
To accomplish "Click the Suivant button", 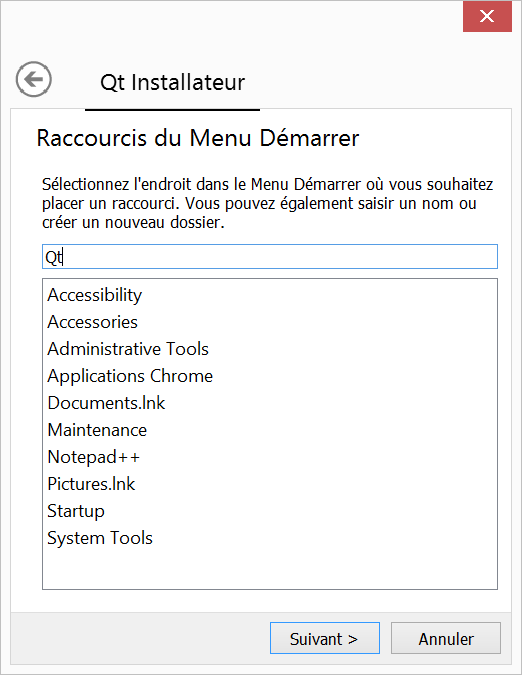I will coord(325,638).
